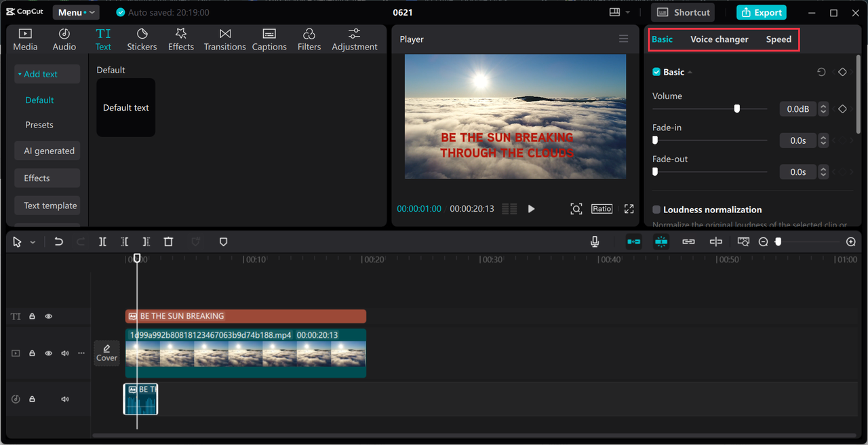
Task: Collapse the Basic section arrow
Action: click(x=690, y=72)
